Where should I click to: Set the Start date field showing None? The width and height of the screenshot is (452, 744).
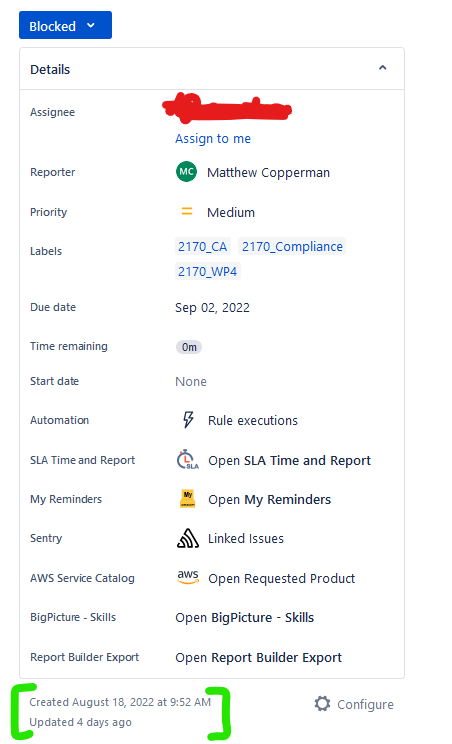click(x=191, y=381)
